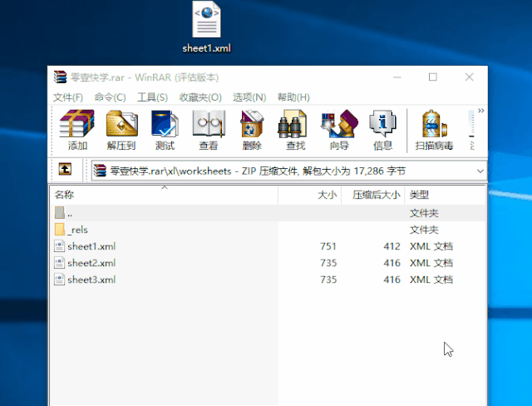Maximize the WinRAR window

432,77
